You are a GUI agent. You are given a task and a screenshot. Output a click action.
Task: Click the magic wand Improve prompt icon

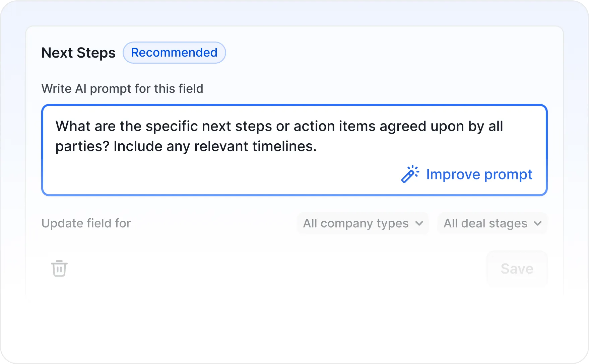point(410,174)
